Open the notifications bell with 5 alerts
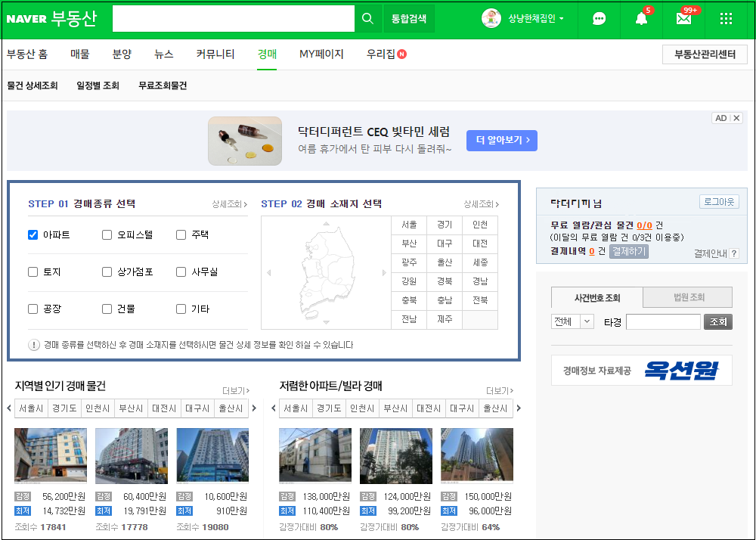Viewport: 756px width, 540px height. [640, 19]
